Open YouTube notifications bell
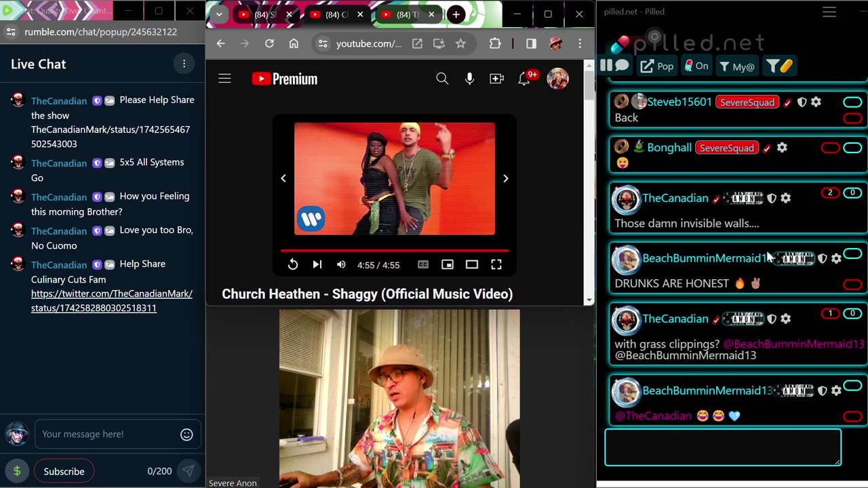 point(524,79)
